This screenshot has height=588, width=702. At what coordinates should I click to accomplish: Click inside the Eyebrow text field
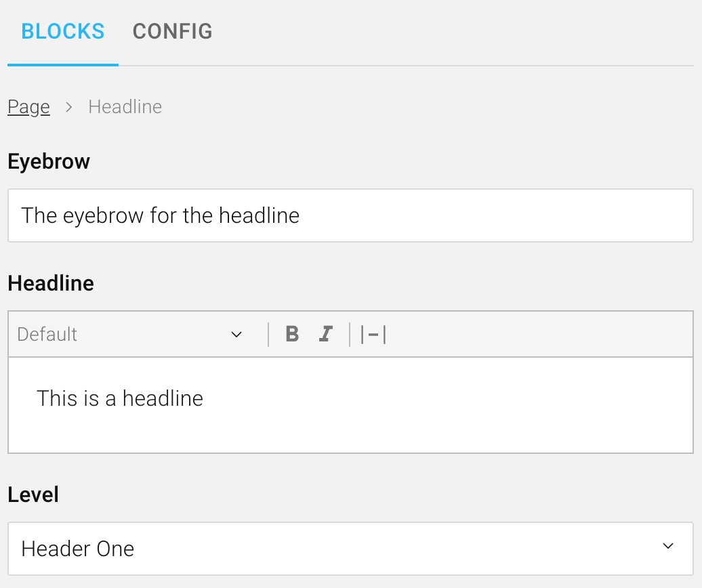click(x=350, y=215)
